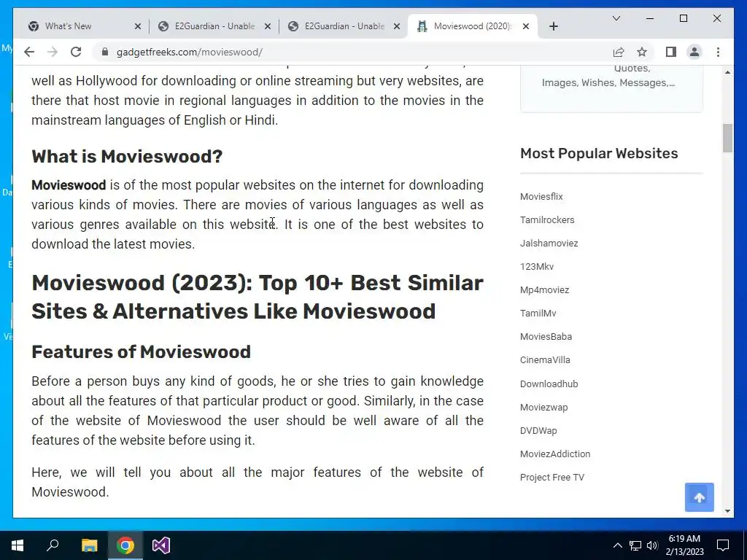Image resolution: width=747 pixels, height=560 pixels.
Task: Bookmark this page with the star icon
Action: pyautogui.click(x=642, y=52)
